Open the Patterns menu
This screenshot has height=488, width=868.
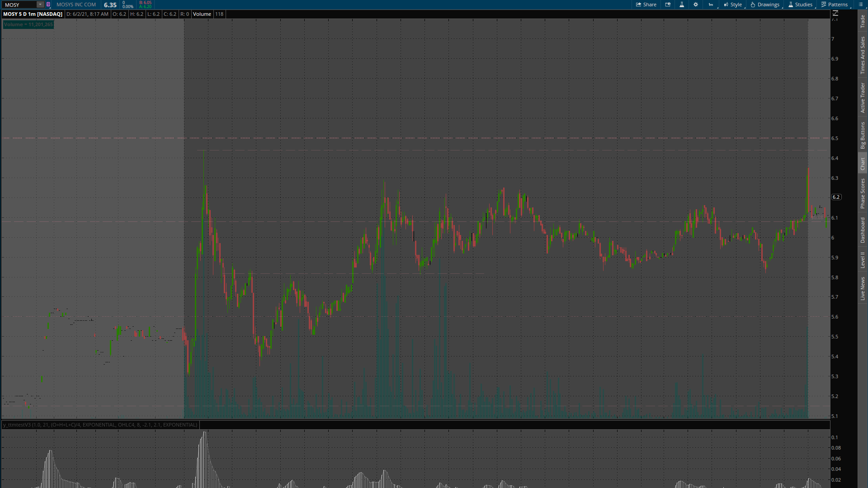tap(835, 5)
